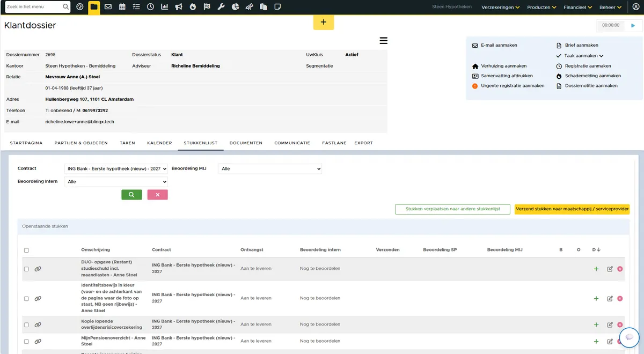Click the green search filter button
The width and height of the screenshot is (644, 354).
[x=131, y=195]
